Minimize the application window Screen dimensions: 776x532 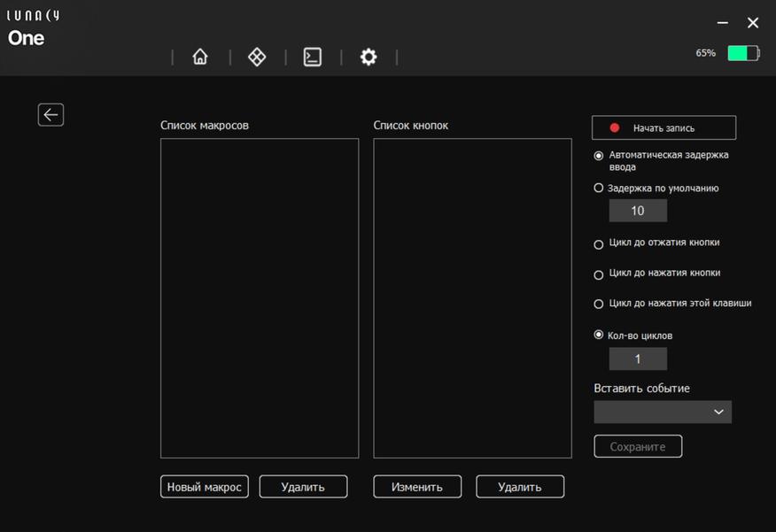coord(723,22)
